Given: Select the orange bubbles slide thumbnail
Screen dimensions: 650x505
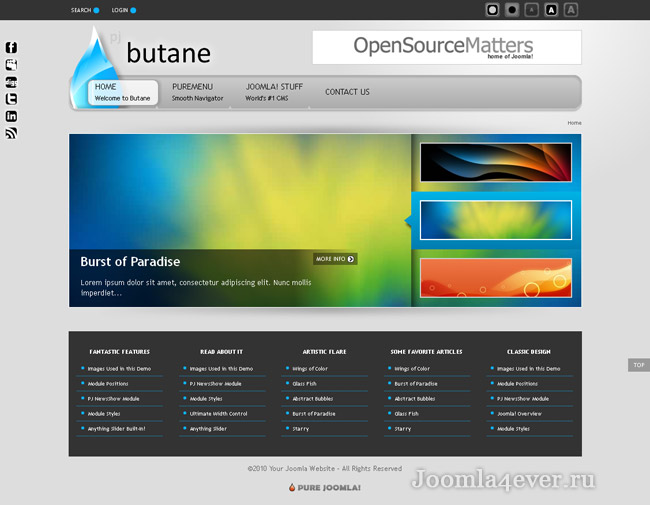Looking at the screenshot, I should pyautogui.click(x=496, y=278).
